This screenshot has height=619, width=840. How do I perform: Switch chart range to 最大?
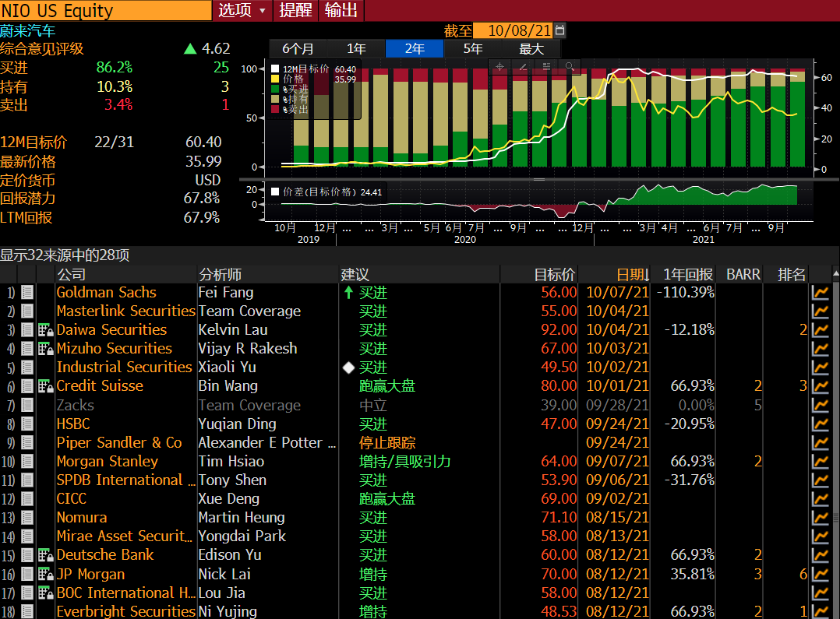[531, 49]
